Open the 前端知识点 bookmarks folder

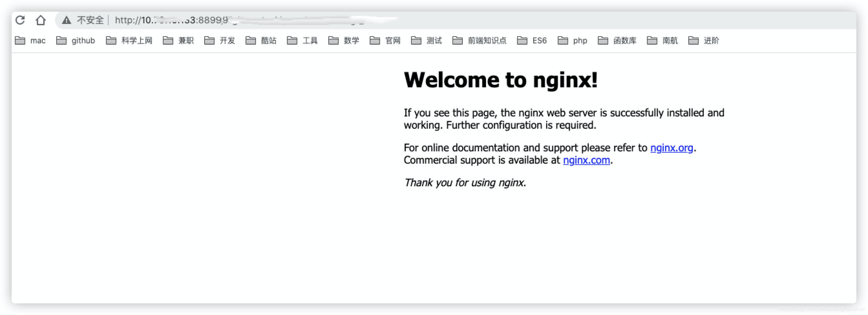[x=480, y=40]
